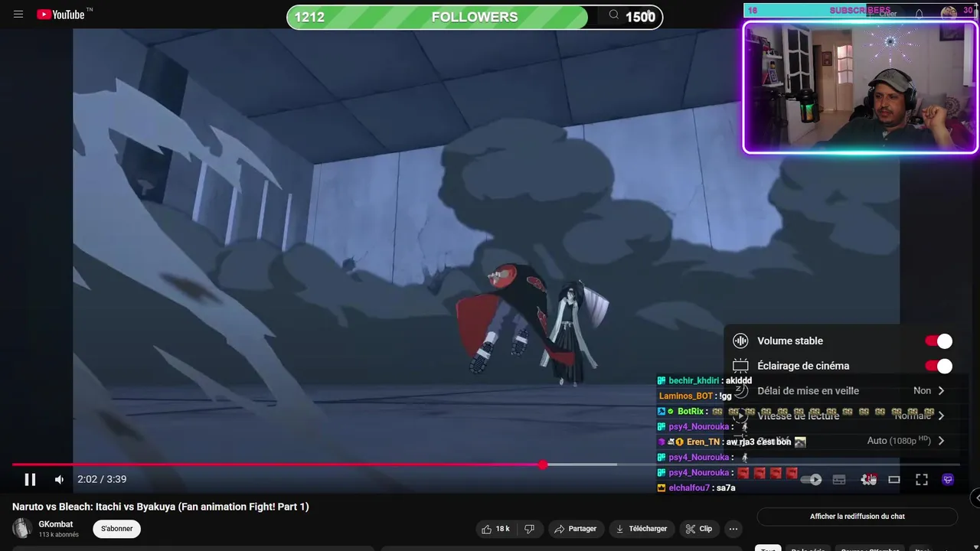Click chat username Eren_TN

[x=703, y=442]
